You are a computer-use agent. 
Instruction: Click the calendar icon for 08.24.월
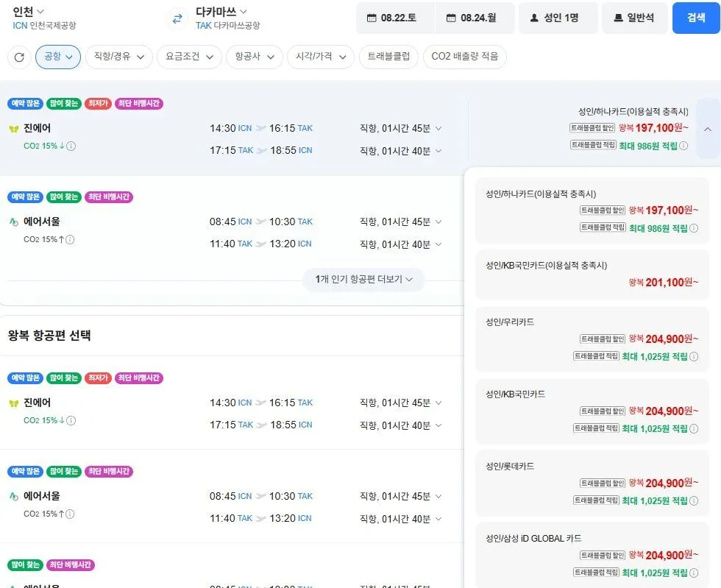coord(451,18)
